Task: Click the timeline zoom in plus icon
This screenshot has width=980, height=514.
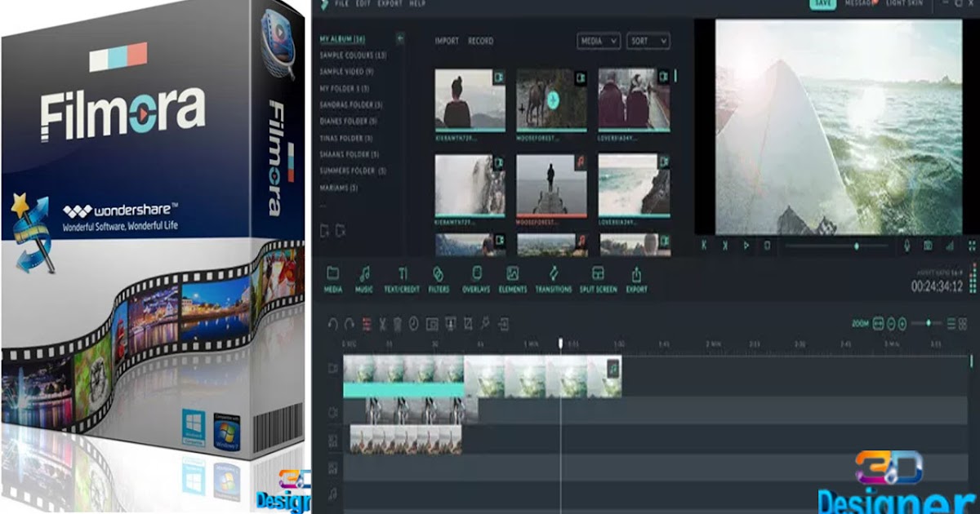Action: pos(904,324)
